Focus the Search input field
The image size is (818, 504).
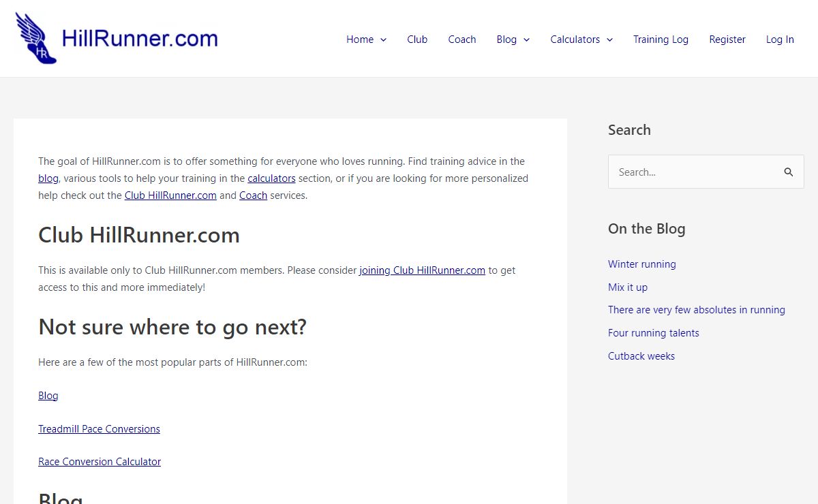[x=692, y=172]
